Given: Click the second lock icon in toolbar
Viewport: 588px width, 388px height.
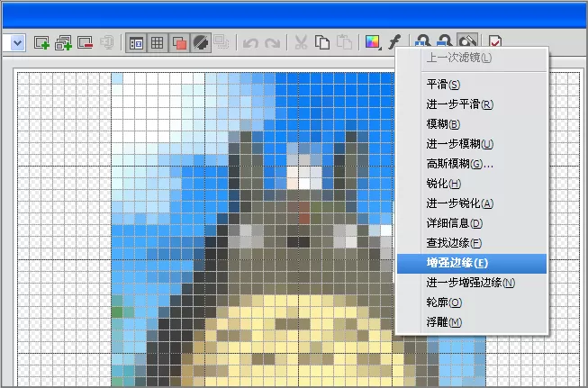Looking at the screenshot, I should [445, 41].
